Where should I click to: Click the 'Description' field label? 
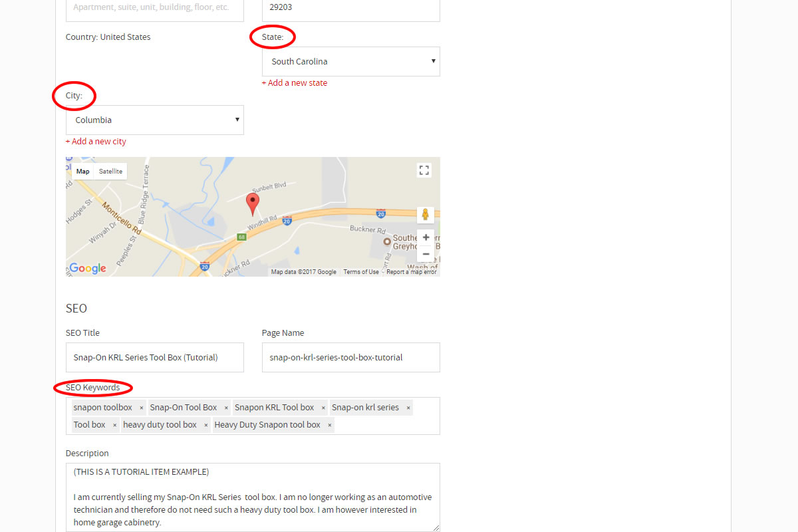(x=87, y=454)
